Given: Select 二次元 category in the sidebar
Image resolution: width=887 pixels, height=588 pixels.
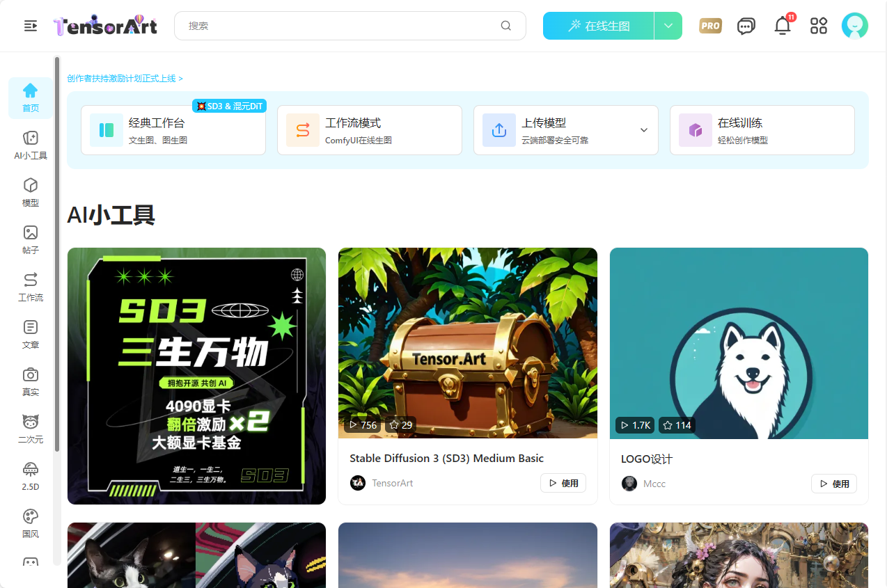Looking at the screenshot, I should pyautogui.click(x=31, y=429).
